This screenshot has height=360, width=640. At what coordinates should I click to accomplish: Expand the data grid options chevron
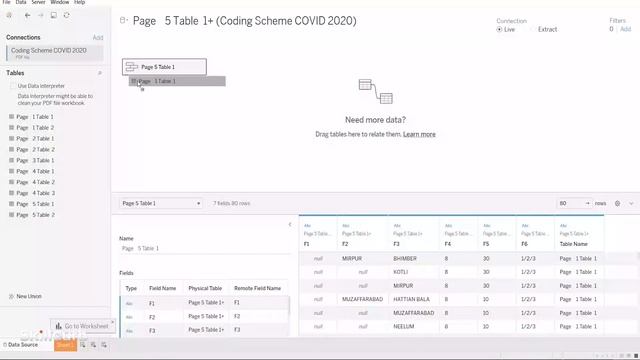pos(631,203)
